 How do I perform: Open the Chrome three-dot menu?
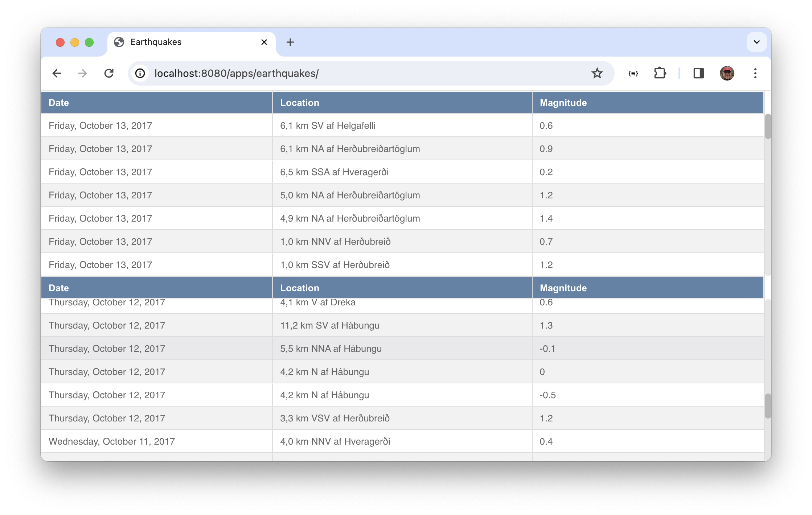point(755,73)
